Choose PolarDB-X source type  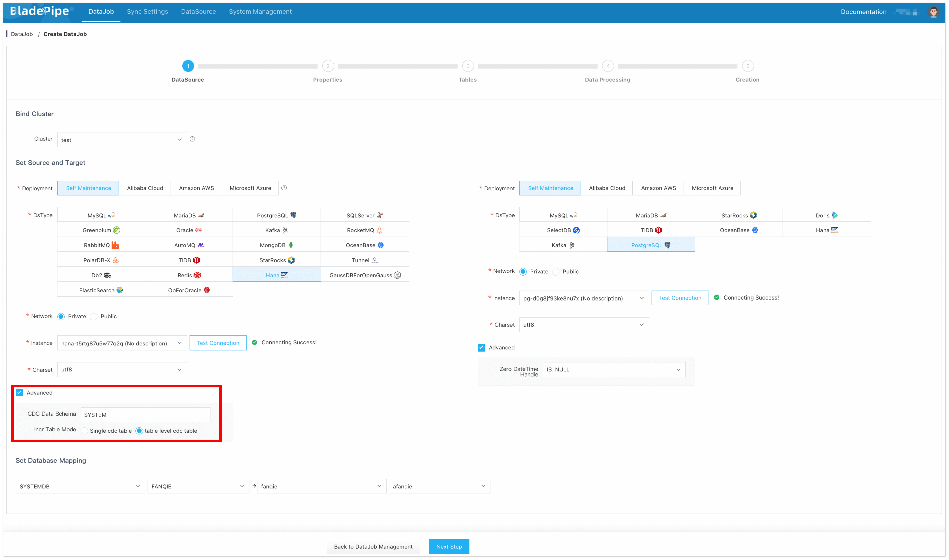(101, 260)
